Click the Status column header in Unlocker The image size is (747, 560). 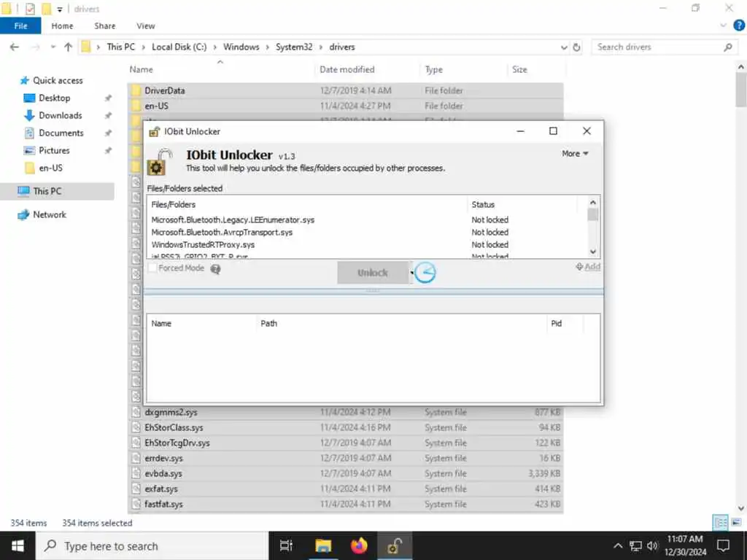click(483, 204)
